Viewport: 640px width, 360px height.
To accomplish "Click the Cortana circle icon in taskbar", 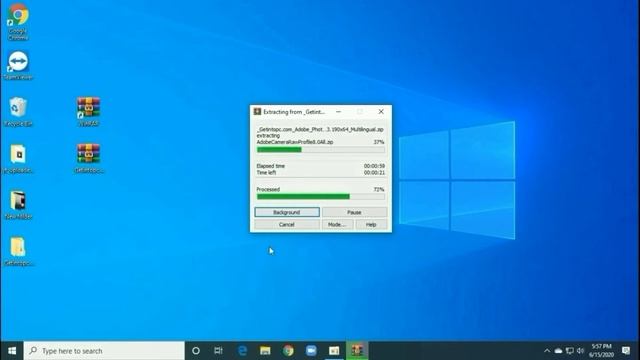I will click(196, 351).
